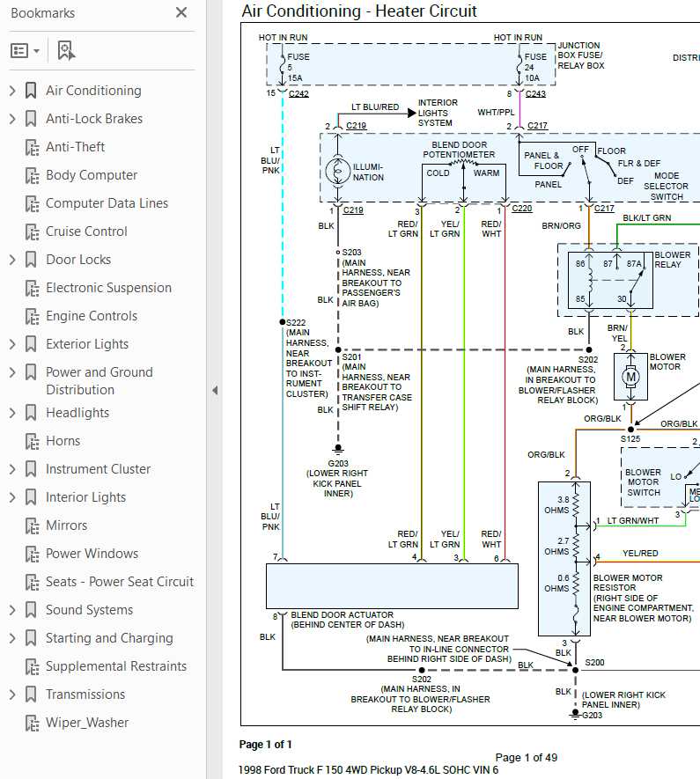
Task: Click the Mirrors bookmark icon
Action: [32, 525]
